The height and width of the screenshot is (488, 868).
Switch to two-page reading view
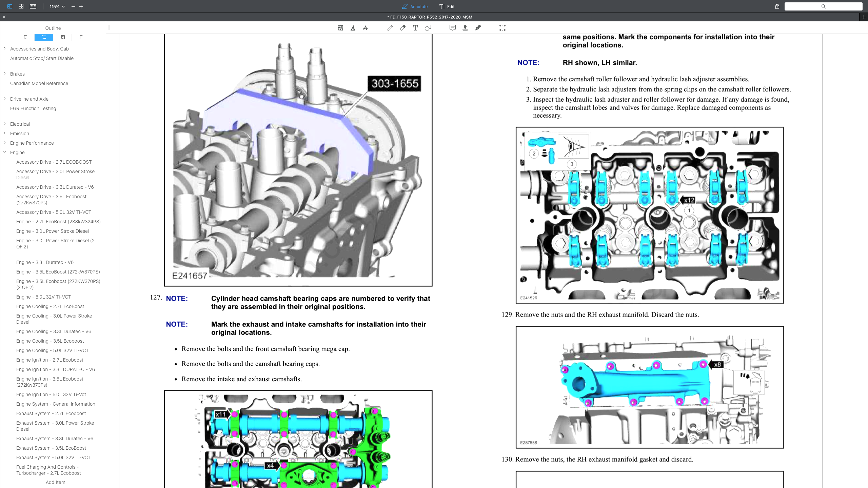[33, 6]
